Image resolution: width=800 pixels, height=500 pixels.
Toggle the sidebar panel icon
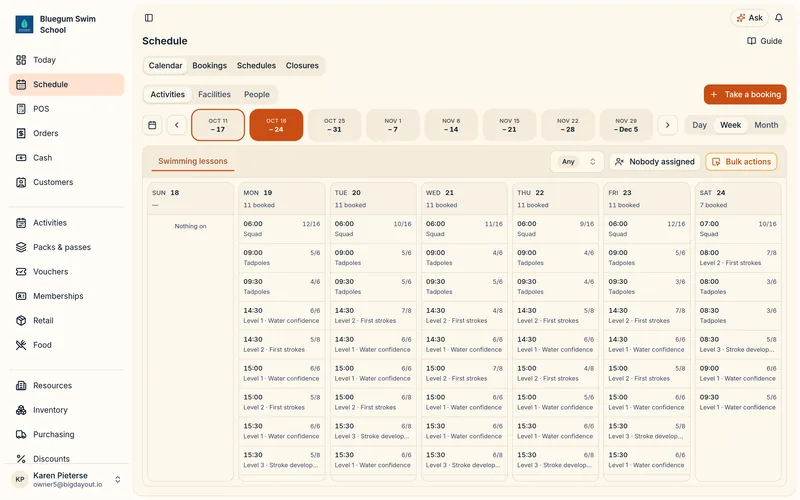click(149, 18)
